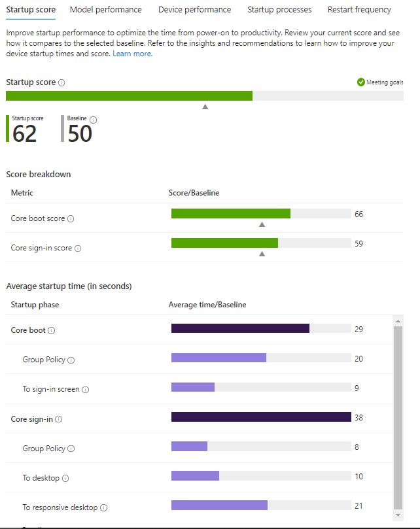Viewport: 420px width, 529px height.
Task: Click info icon beside Core sign-in score
Action: tap(78, 248)
